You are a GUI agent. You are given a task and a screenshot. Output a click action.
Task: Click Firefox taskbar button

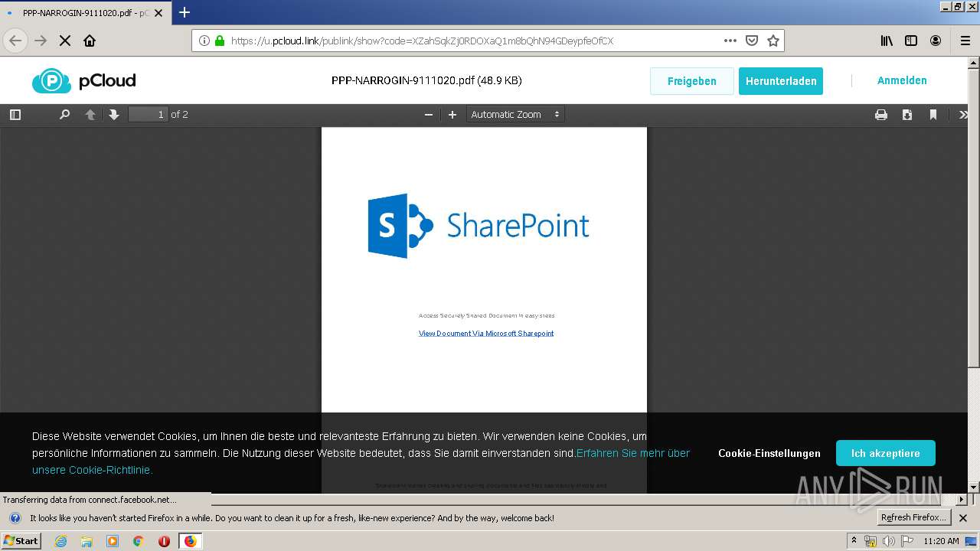pos(190,541)
